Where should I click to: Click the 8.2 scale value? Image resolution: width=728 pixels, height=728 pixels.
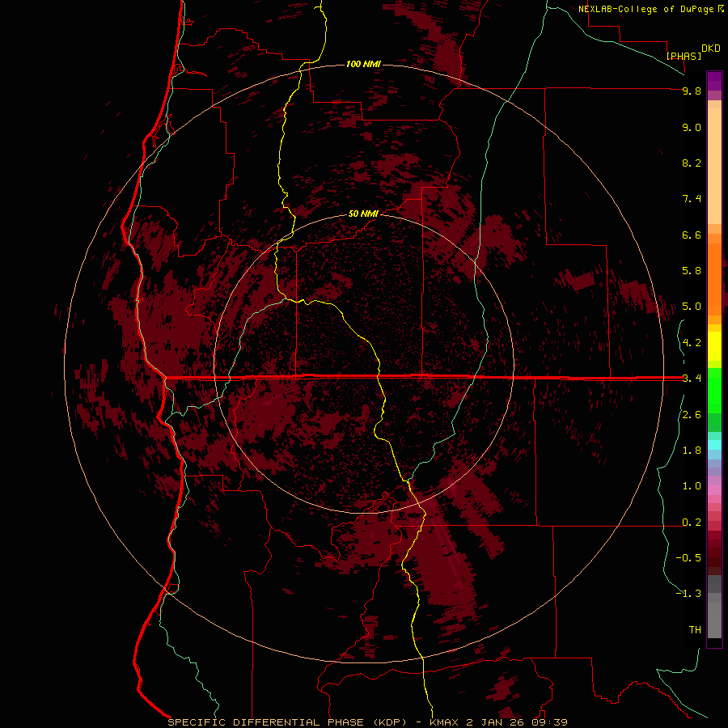pos(692,163)
